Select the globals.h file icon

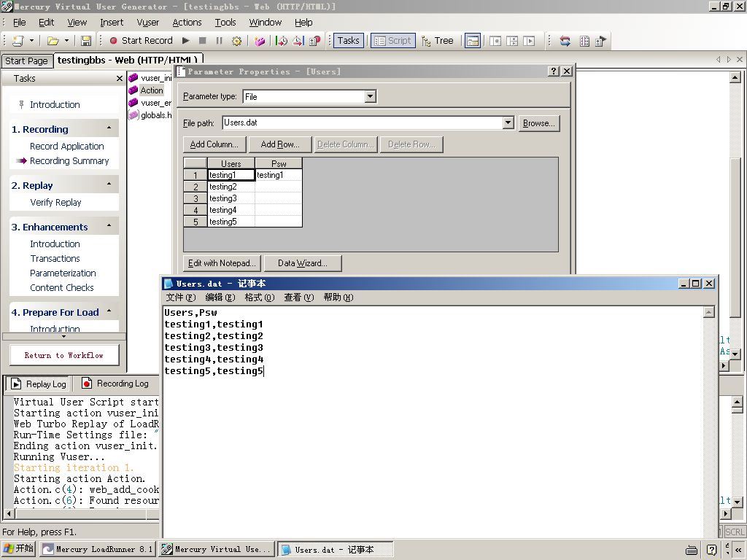133,114
